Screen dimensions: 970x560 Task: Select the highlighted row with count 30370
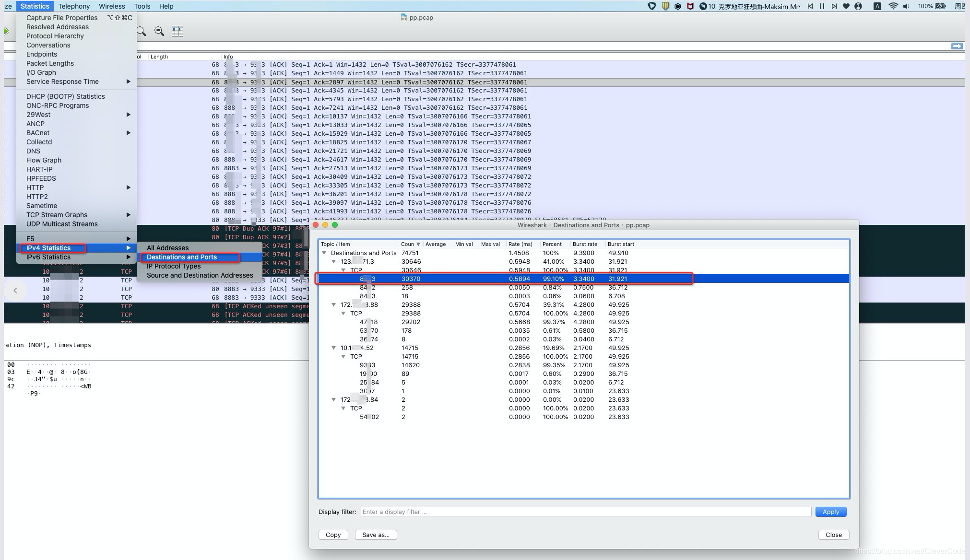click(584, 279)
